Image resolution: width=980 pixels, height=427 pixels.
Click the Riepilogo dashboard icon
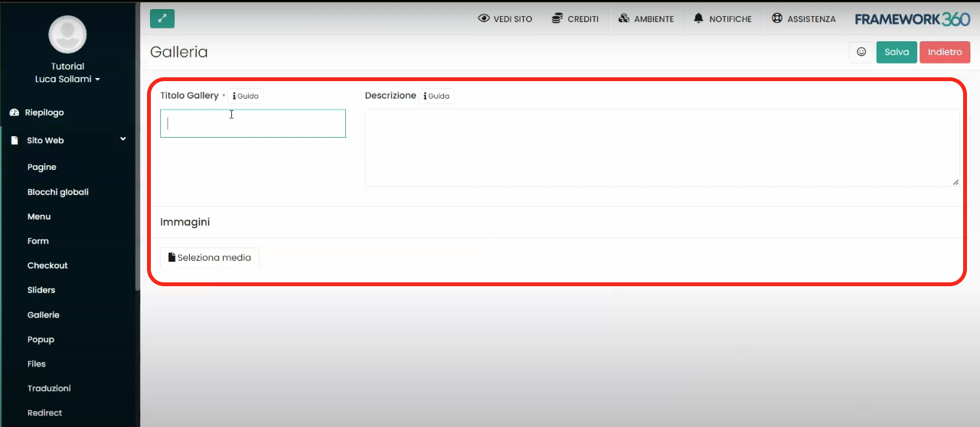pos(14,112)
